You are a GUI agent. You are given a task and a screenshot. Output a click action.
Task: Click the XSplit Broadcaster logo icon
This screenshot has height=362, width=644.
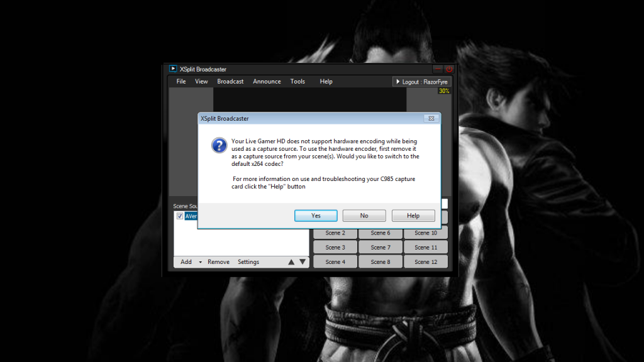(x=173, y=69)
